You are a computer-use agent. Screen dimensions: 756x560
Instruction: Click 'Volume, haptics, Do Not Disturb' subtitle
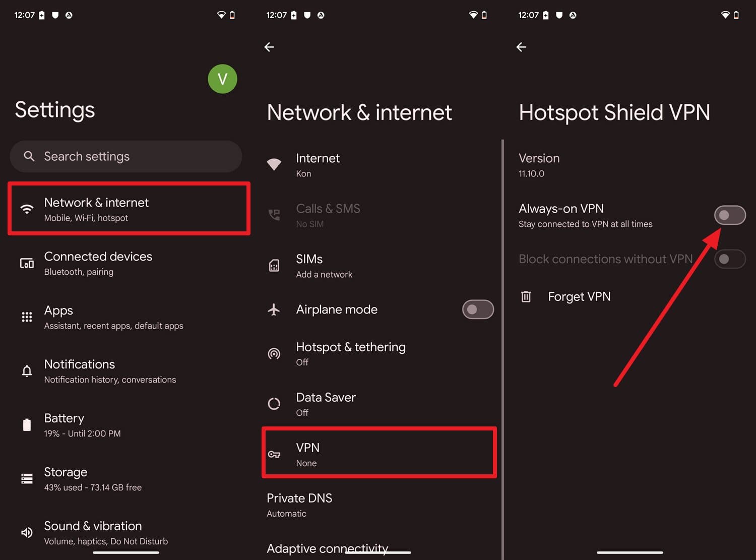coord(106,541)
